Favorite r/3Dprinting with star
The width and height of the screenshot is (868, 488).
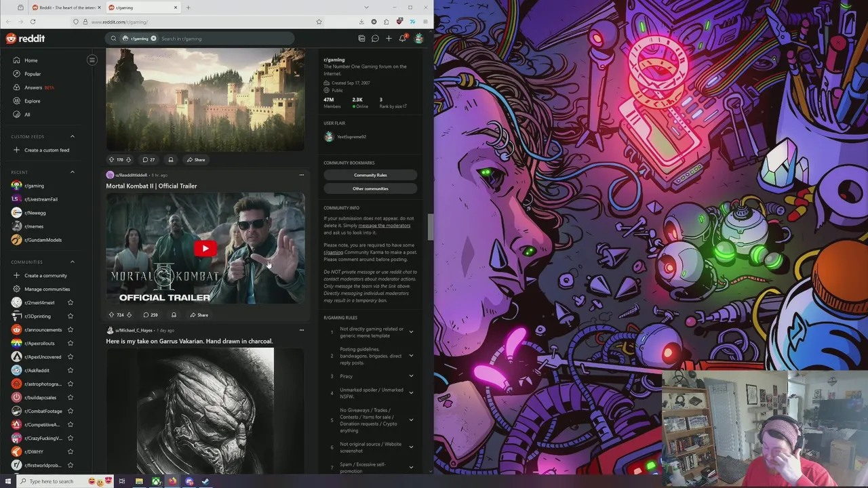click(x=71, y=317)
